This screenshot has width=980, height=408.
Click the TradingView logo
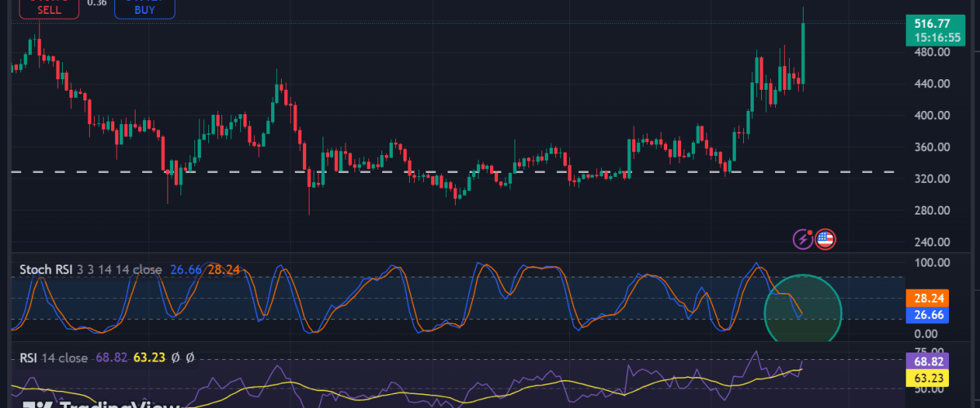click(98, 403)
